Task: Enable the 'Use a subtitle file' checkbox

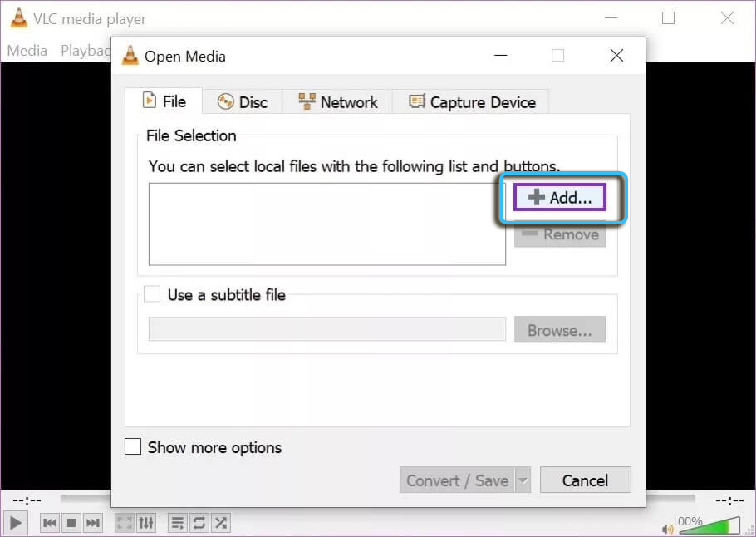Action: click(152, 294)
